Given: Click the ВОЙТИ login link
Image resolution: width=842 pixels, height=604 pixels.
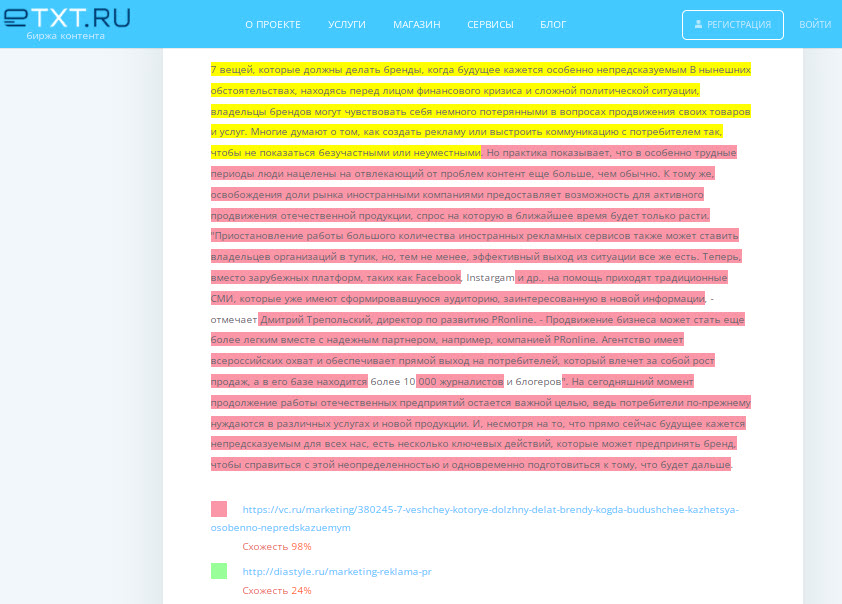Looking at the screenshot, I should click(x=815, y=25).
